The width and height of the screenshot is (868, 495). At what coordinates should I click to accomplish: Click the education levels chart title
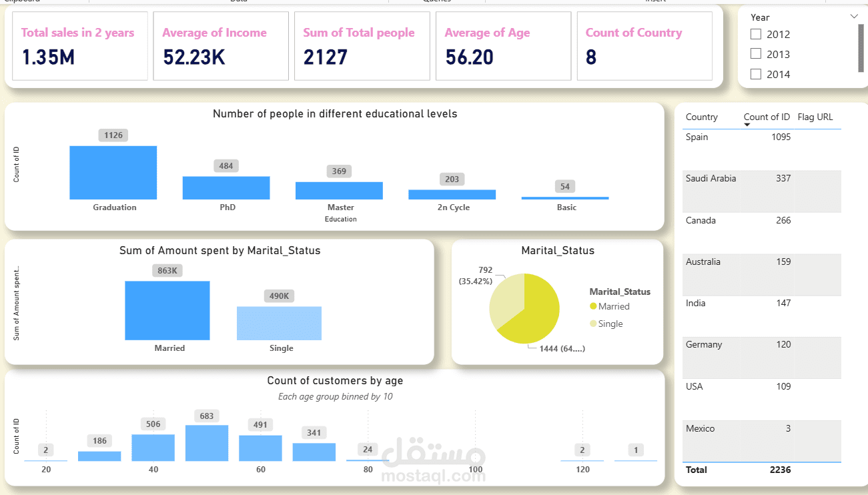[x=335, y=114]
